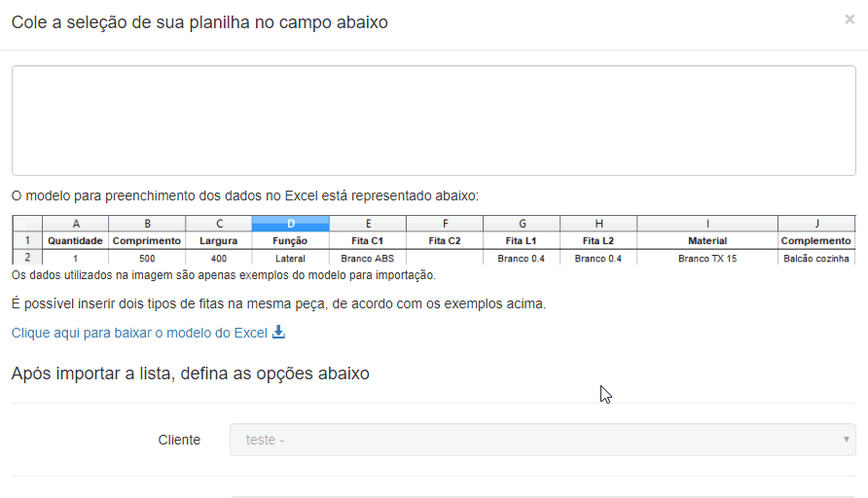Click the large paste text area
The width and height of the screenshot is (868, 498).
tap(433, 121)
